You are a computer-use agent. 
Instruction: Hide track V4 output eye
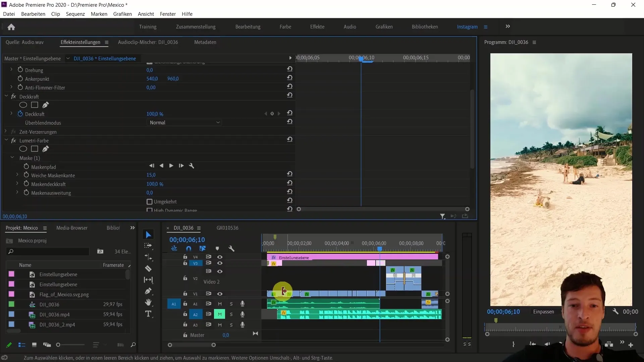click(x=220, y=257)
